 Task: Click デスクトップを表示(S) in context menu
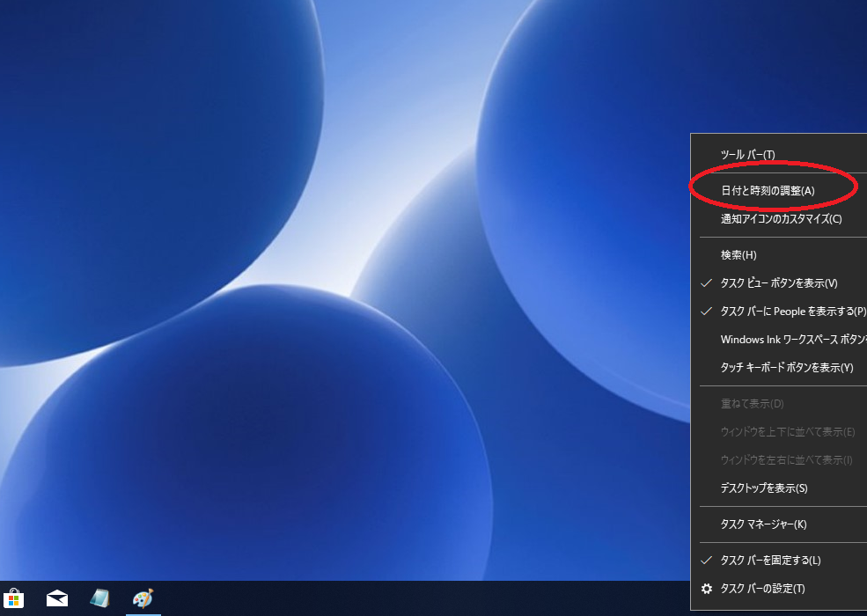763,488
